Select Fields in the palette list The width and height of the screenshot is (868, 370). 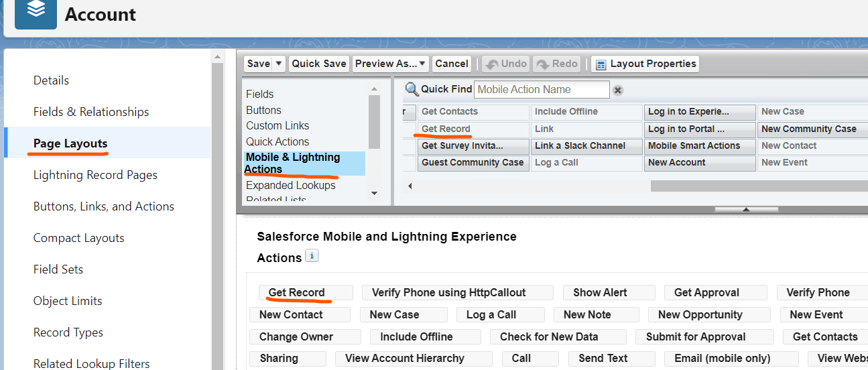[x=259, y=94]
